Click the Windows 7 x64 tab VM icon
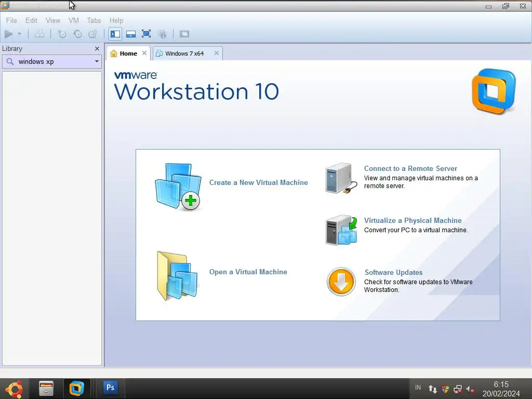This screenshot has width=532, height=399. coord(159,54)
